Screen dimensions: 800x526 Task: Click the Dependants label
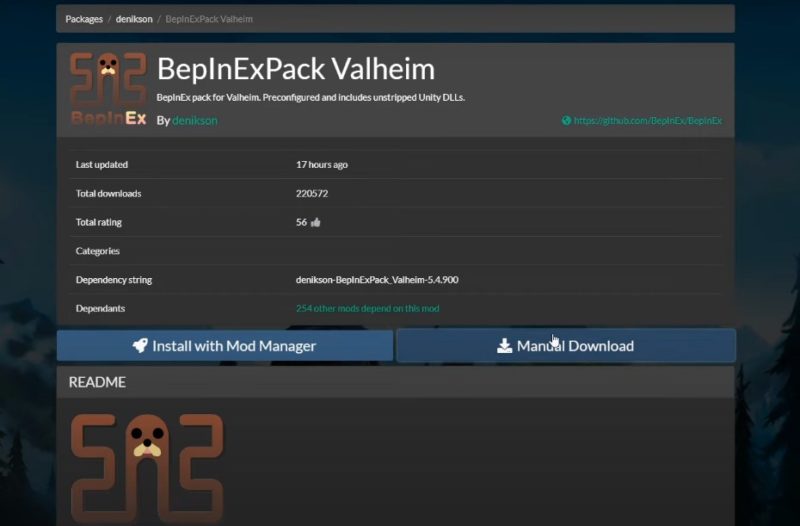tap(100, 308)
